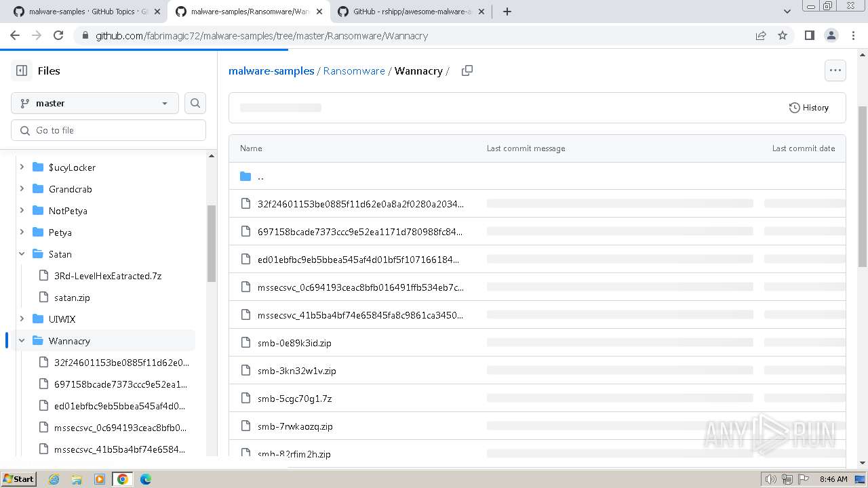This screenshot has height=488, width=868.
Task: Open Microsoft Edge from taskbar
Action: [146, 479]
